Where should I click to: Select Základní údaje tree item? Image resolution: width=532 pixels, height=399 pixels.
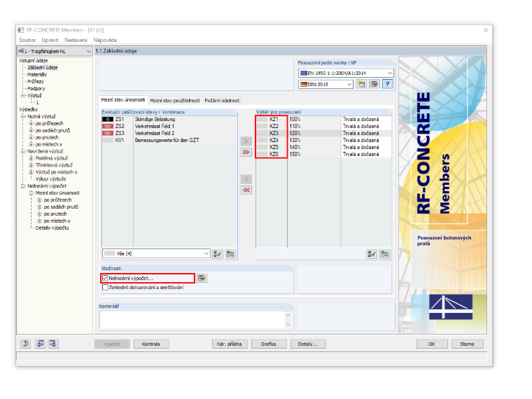43,67
